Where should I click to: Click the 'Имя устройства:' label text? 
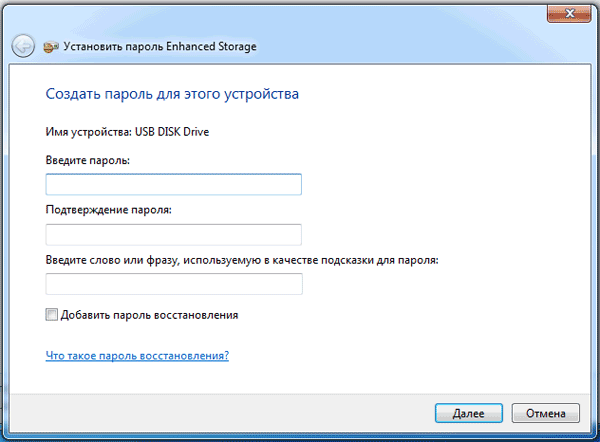coord(89,132)
